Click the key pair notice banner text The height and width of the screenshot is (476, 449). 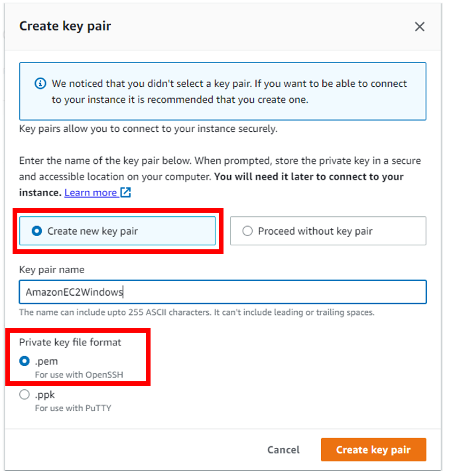point(229,92)
